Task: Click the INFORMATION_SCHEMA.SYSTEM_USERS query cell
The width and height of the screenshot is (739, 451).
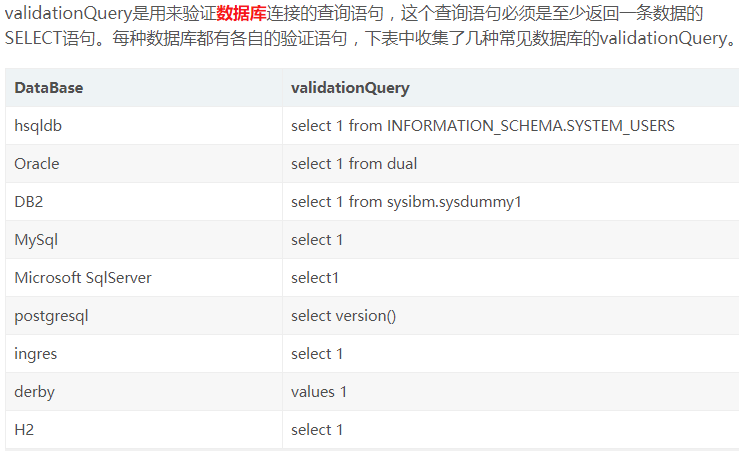Action: click(x=511, y=126)
